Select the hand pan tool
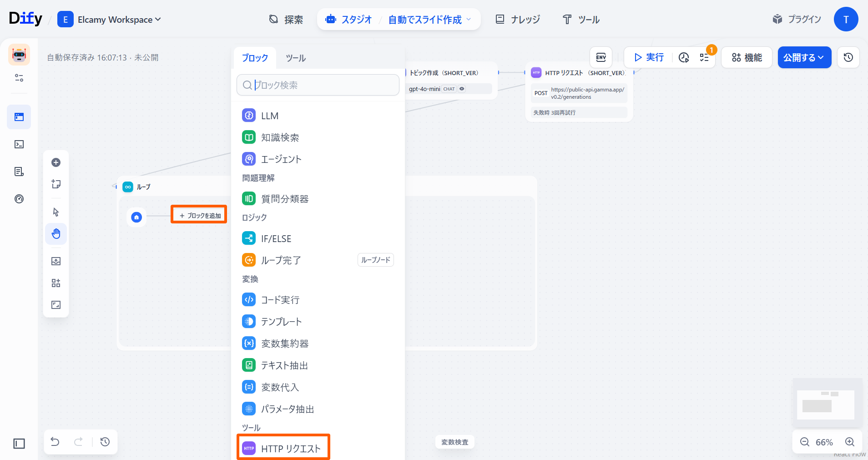 click(x=56, y=234)
